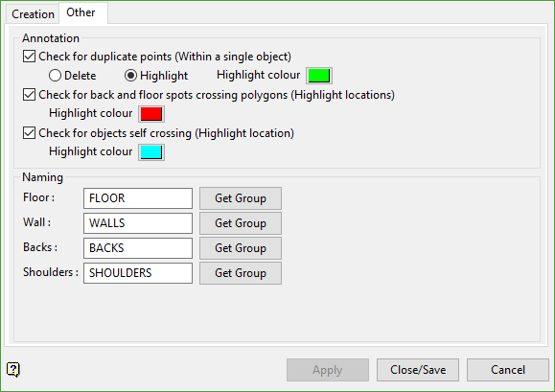This screenshot has height=392, width=555.
Task: Click Get Group for the Wall name
Action: [241, 223]
